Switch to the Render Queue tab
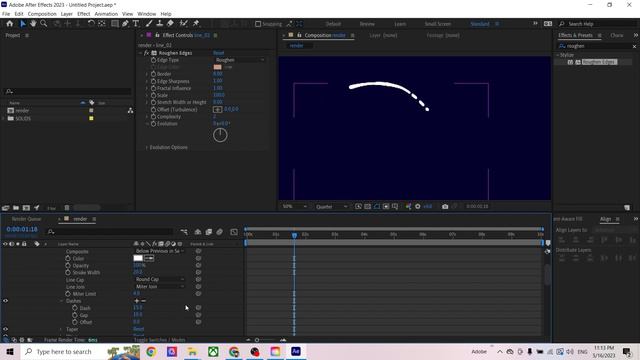The image size is (640, 360). coord(27,219)
